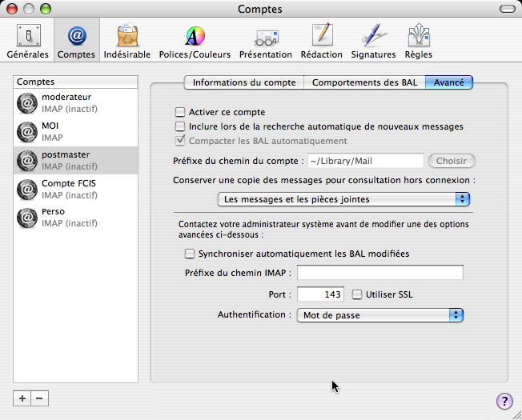This screenshot has width=522, height=420.
Task: Click the Choisir button
Action: tap(452, 161)
